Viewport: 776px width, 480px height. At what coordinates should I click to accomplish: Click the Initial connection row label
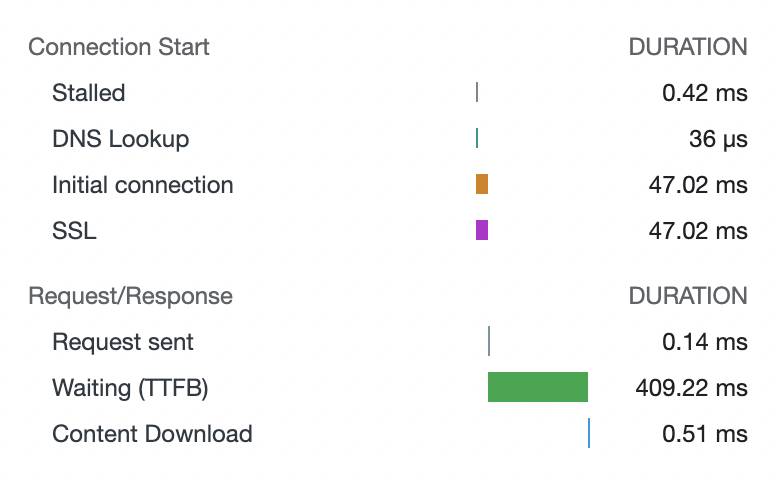143,185
